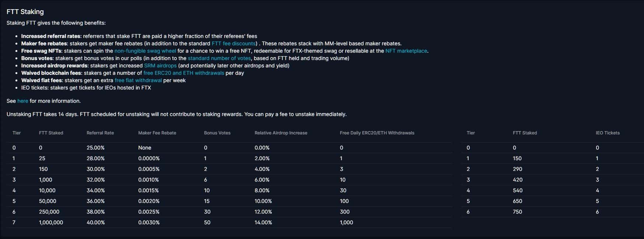The width and height of the screenshot is (644, 239).
Task: Click the Relative Airdrop Increase column header
Action: 281,133
